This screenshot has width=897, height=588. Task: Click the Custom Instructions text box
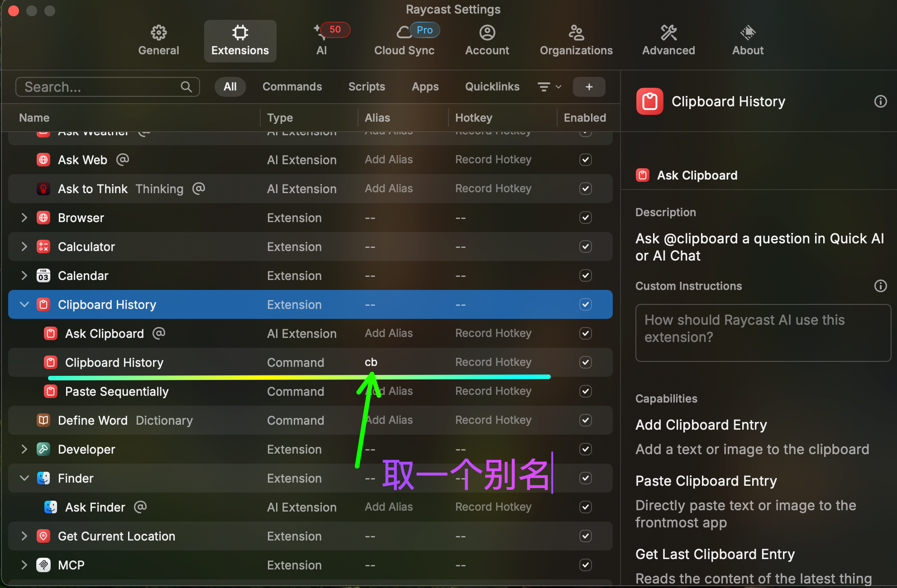(x=763, y=332)
